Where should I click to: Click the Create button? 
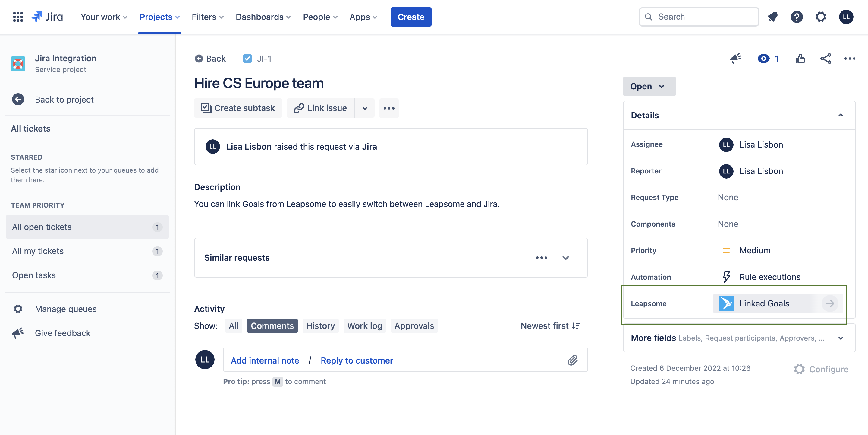click(x=411, y=17)
